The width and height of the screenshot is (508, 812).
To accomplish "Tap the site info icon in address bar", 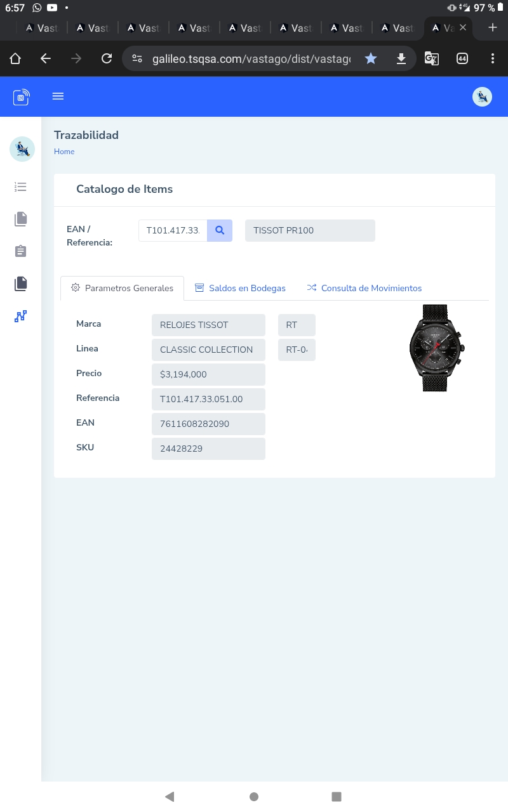I will point(137,58).
